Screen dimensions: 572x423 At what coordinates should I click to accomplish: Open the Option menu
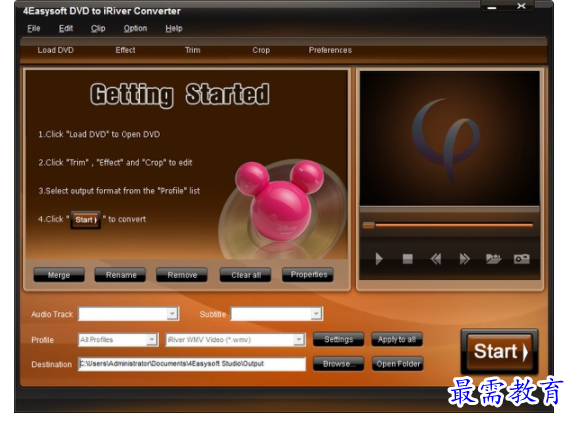coord(135,28)
